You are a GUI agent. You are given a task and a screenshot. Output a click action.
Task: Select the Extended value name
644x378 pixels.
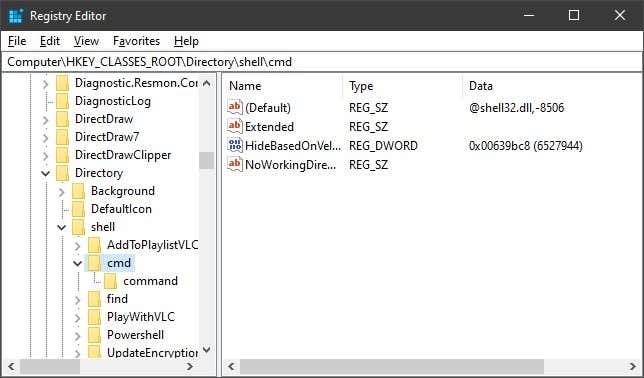pyautogui.click(x=269, y=127)
